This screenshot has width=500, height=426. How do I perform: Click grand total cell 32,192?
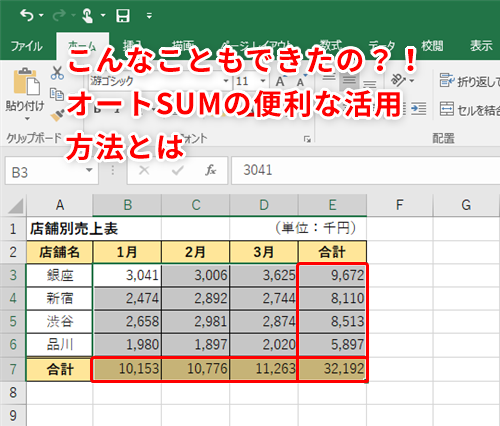332,369
